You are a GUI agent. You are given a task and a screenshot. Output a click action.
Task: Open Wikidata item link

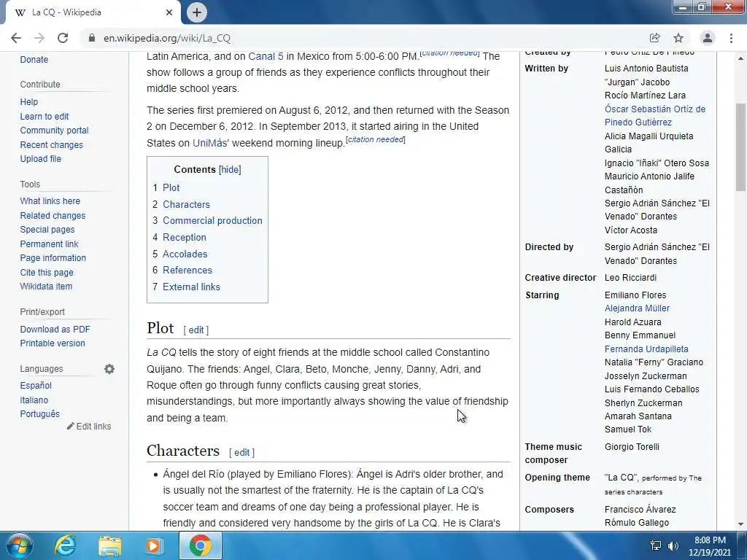point(46,286)
